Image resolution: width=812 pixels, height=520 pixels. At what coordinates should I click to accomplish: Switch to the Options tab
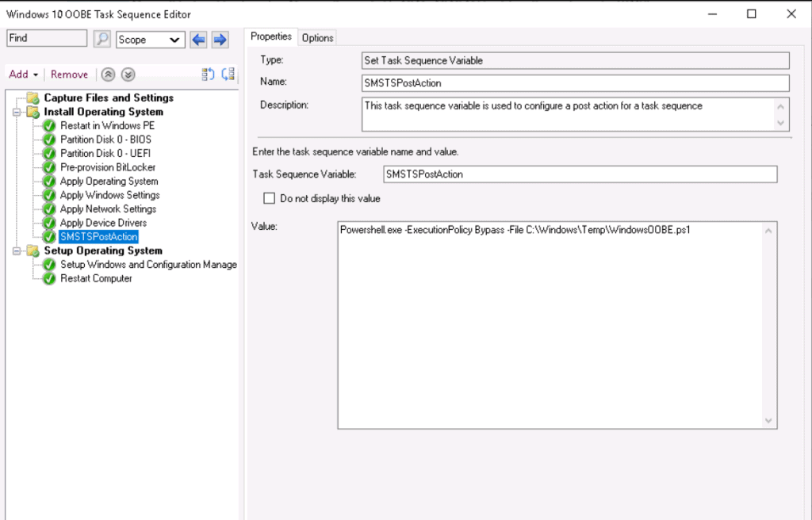(x=317, y=38)
